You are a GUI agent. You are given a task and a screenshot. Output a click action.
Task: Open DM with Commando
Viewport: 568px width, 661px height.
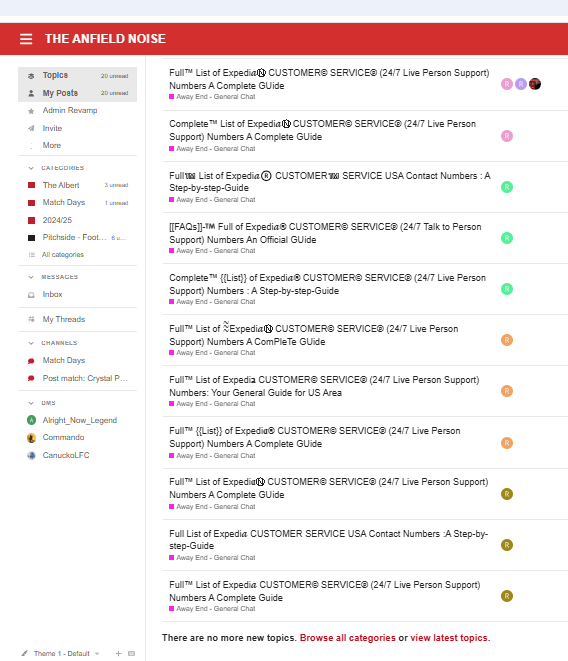click(63, 438)
